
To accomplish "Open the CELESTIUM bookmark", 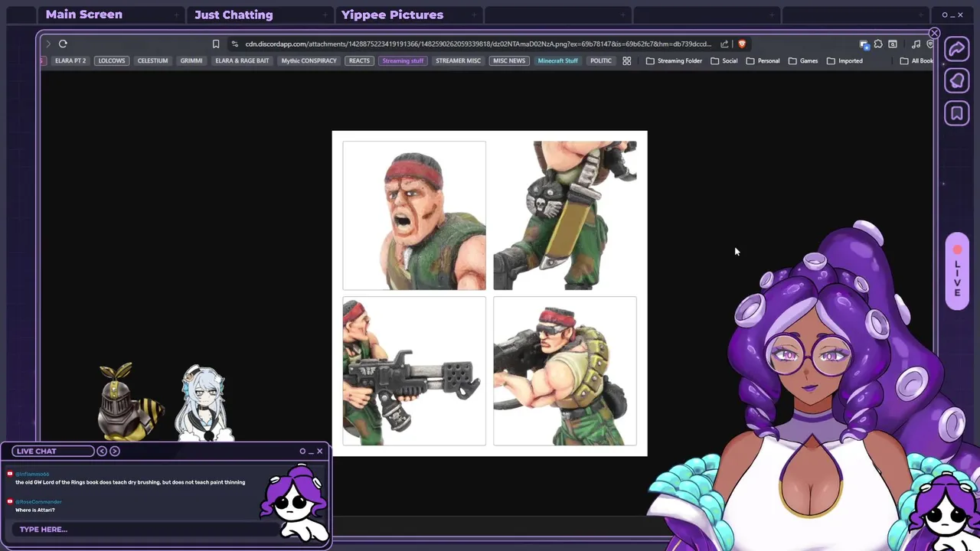I will pos(152,60).
